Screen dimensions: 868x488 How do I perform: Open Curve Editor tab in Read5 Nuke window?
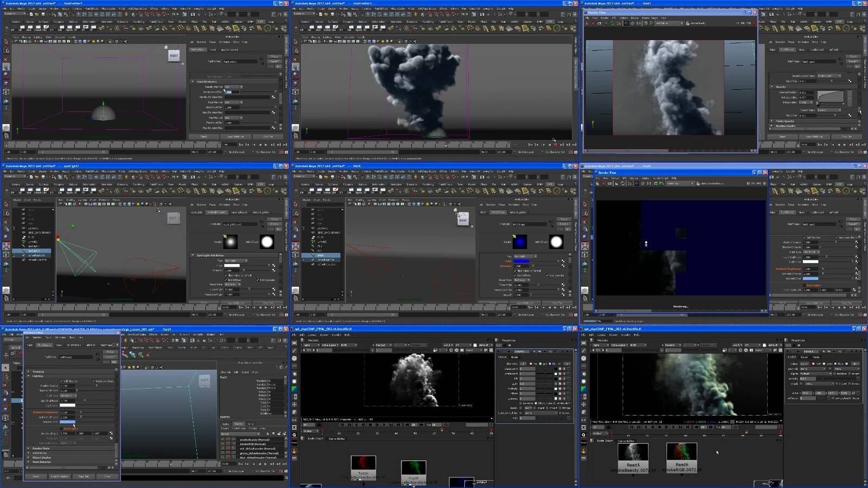click(x=626, y=441)
